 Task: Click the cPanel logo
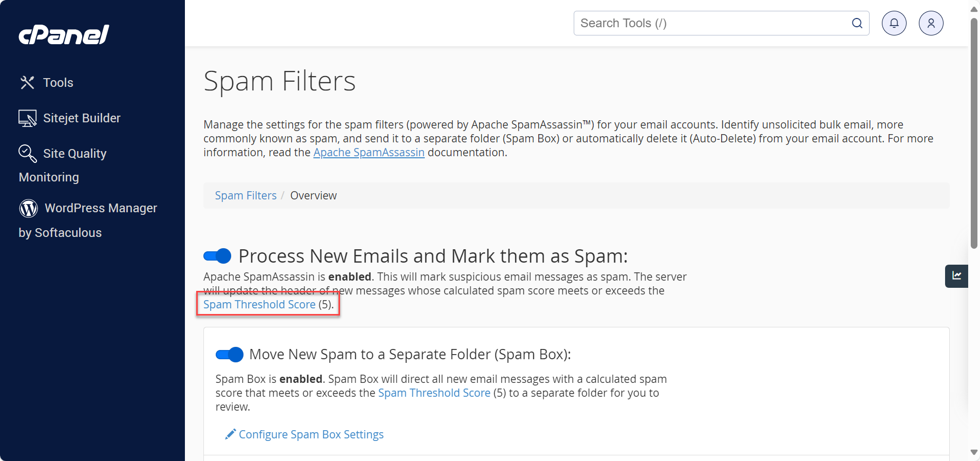click(63, 34)
